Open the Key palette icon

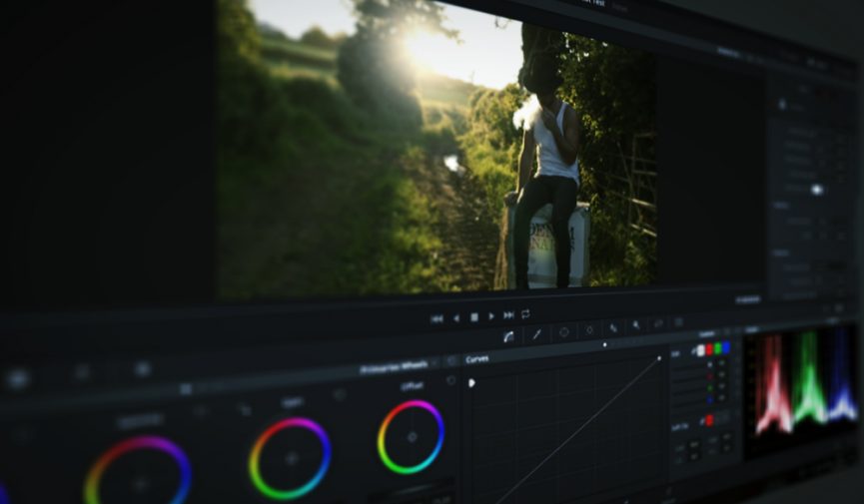(636, 325)
